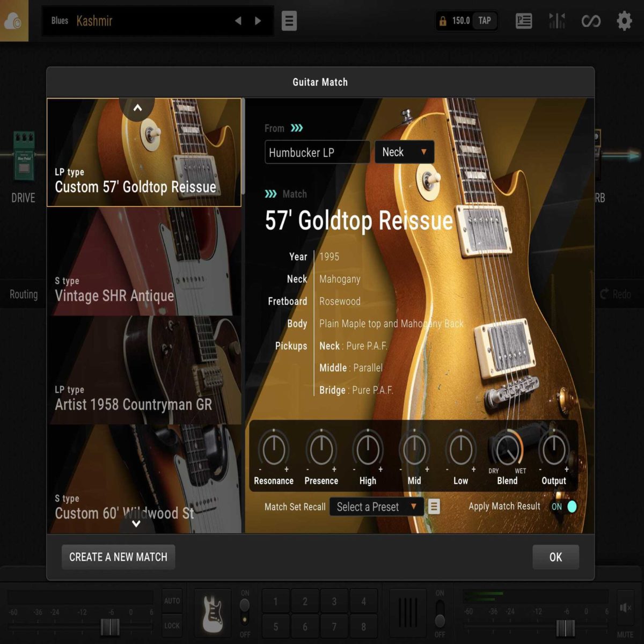Expand the Select a Preset dropdown

click(376, 507)
